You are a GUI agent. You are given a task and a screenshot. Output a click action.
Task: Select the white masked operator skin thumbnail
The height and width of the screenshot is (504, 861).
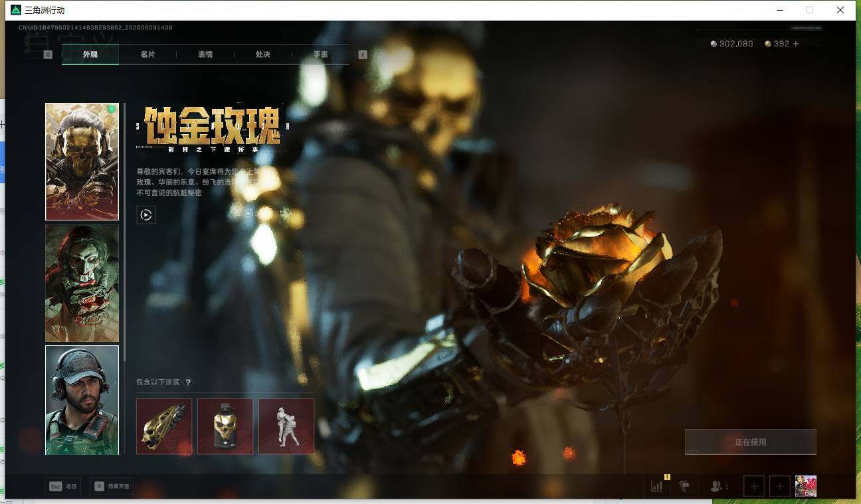pyautogui.click(x=82, y=283)
